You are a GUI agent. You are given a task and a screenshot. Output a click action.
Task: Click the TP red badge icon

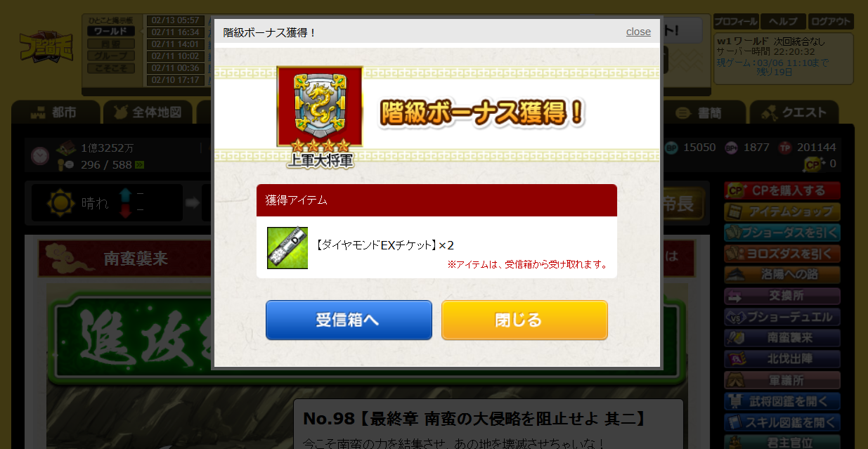click(786, 148)
